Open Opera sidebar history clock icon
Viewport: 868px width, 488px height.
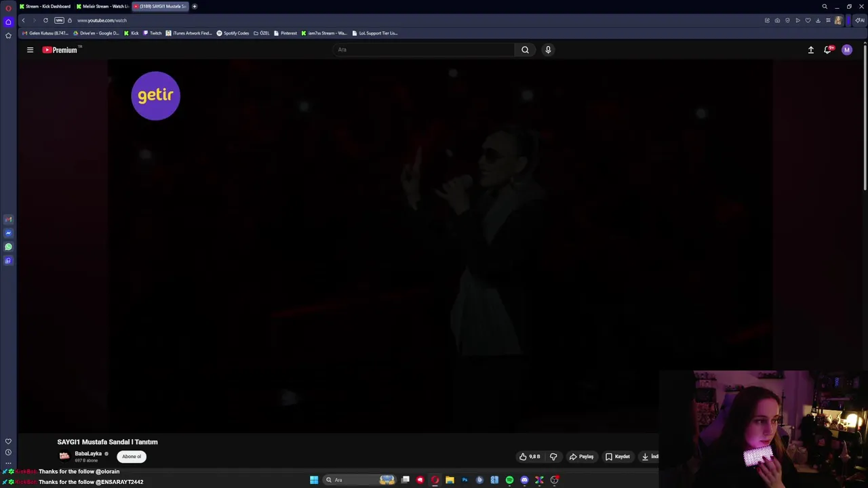click(x=8, y=452)
